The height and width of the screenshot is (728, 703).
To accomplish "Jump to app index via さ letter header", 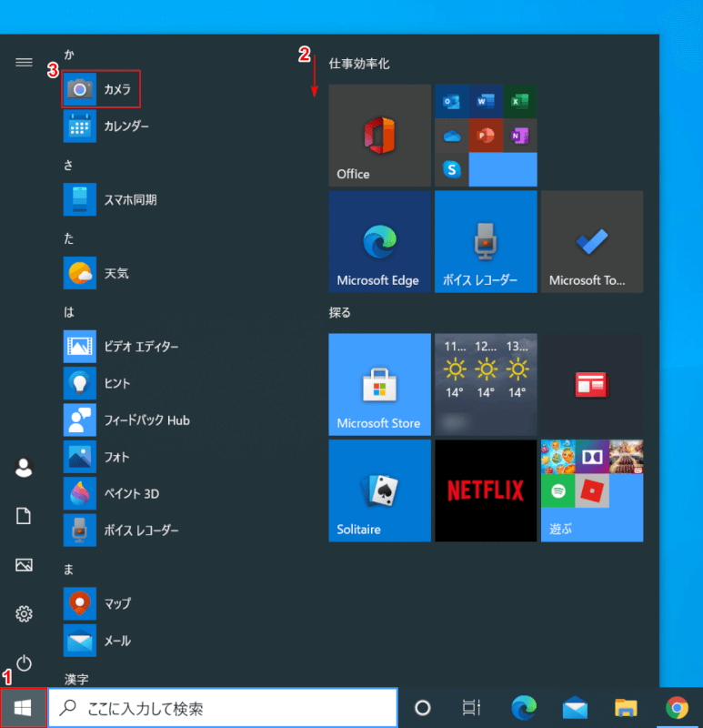I will 69,165.
